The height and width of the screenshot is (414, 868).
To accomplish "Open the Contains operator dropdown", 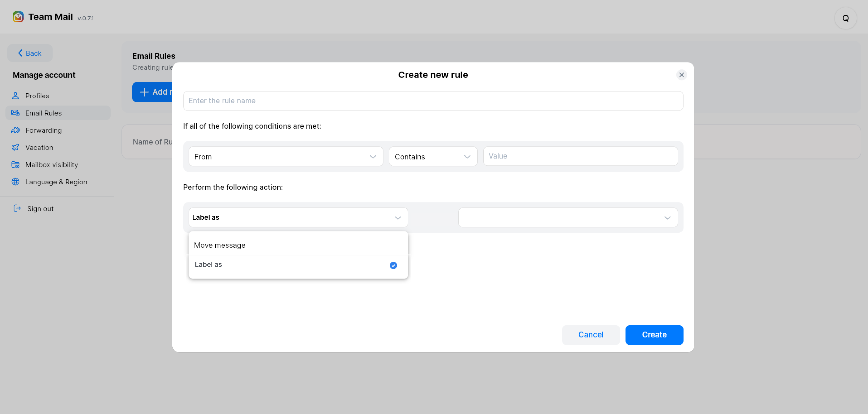I will 433,157.
